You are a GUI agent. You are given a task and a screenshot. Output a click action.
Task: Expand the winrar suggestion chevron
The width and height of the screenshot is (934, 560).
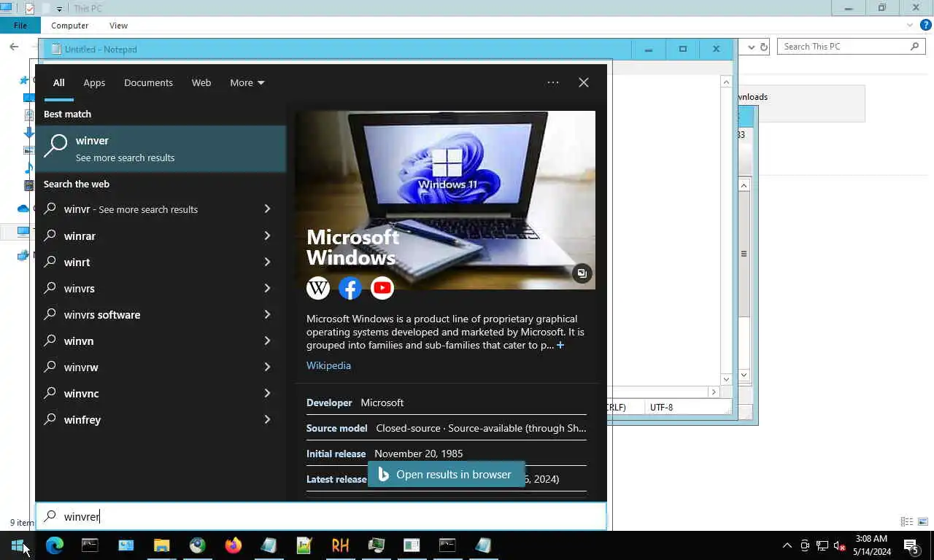pyautogui.click(x=267, y=236)
